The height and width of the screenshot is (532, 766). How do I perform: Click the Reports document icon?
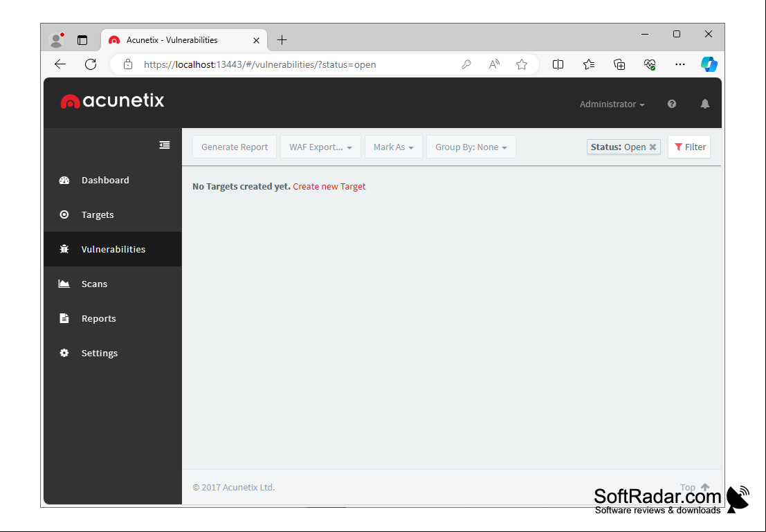click(64, 318)
